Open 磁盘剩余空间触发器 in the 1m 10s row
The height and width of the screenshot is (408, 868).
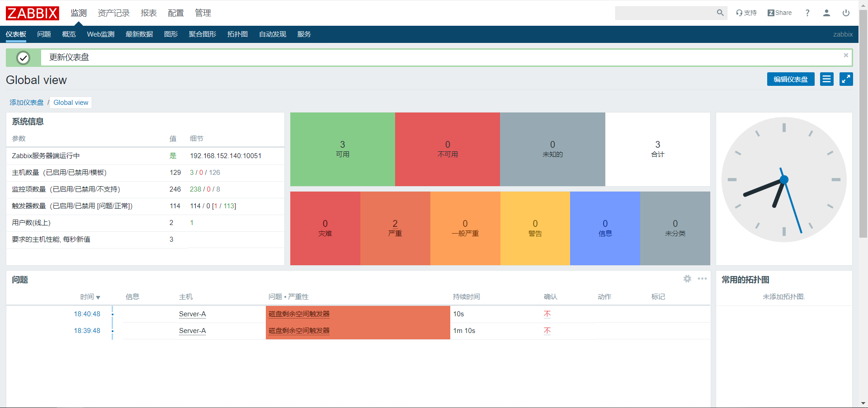[299, 331]
